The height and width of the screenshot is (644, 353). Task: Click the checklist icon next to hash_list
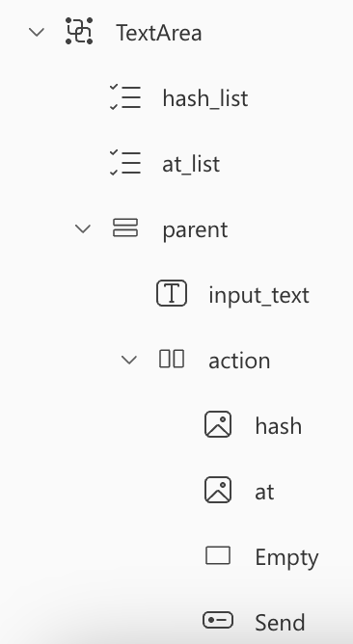pyautogui.click(x=125, y=97)
